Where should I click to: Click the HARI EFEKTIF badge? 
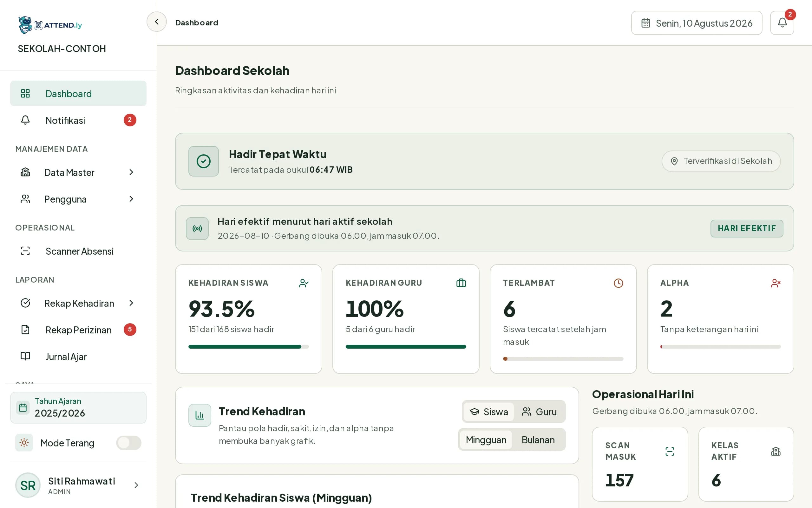[747, 229]
